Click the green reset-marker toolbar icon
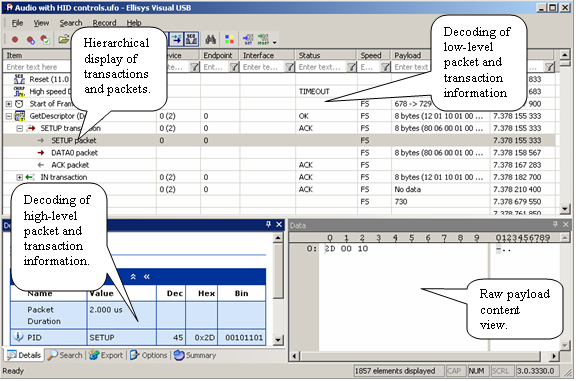This screenshot has height=381, width=576. 263,39
